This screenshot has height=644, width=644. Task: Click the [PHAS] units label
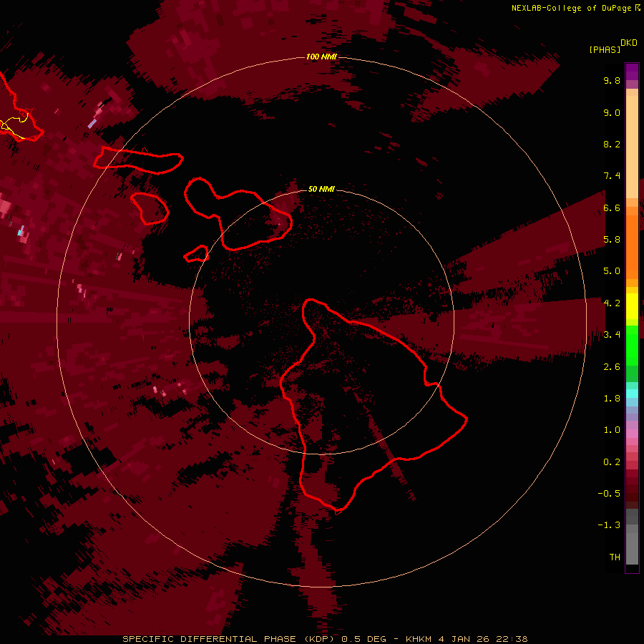[605, 49]
